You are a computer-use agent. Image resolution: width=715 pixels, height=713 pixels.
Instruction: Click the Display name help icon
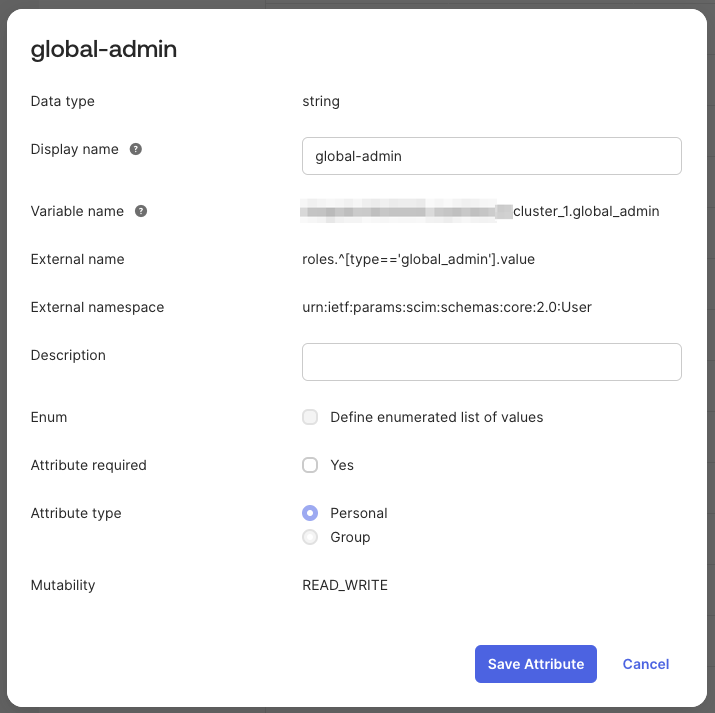(135, 149)
